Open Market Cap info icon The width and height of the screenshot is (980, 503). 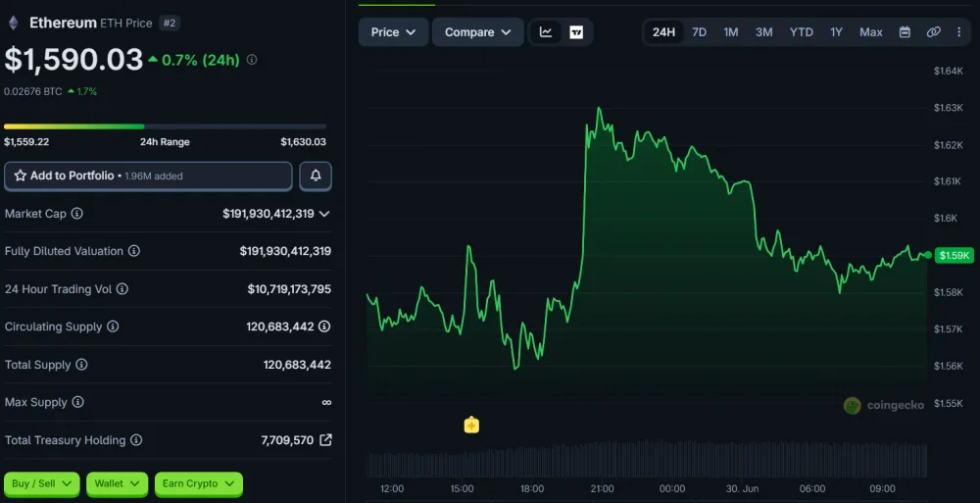click(x=76, y=214)
